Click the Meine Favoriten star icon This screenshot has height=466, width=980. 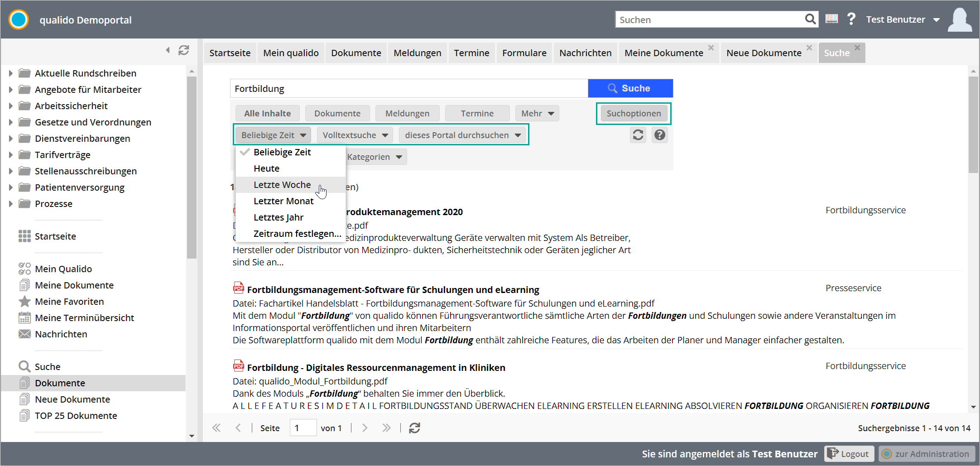(x=24, y=302)
